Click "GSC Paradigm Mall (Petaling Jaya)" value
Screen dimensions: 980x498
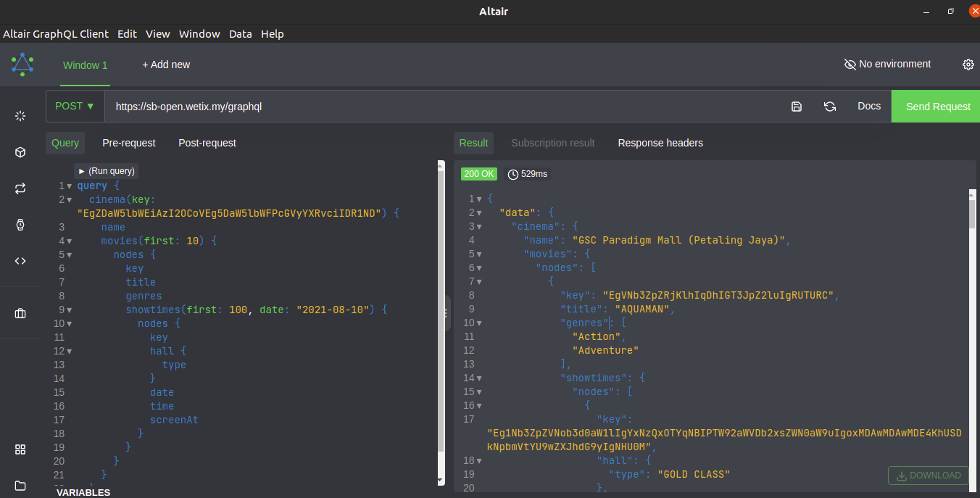coord(680,241)
